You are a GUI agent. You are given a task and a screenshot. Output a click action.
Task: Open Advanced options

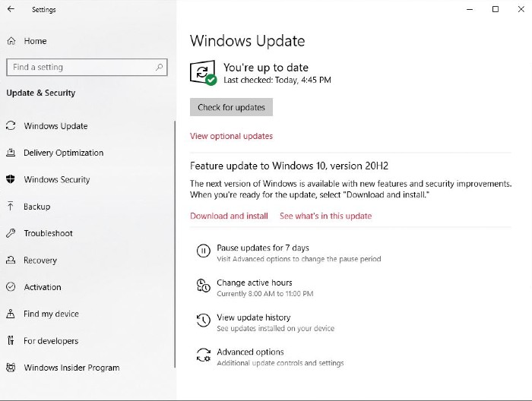pyautogui.click(x=250, y=352)
